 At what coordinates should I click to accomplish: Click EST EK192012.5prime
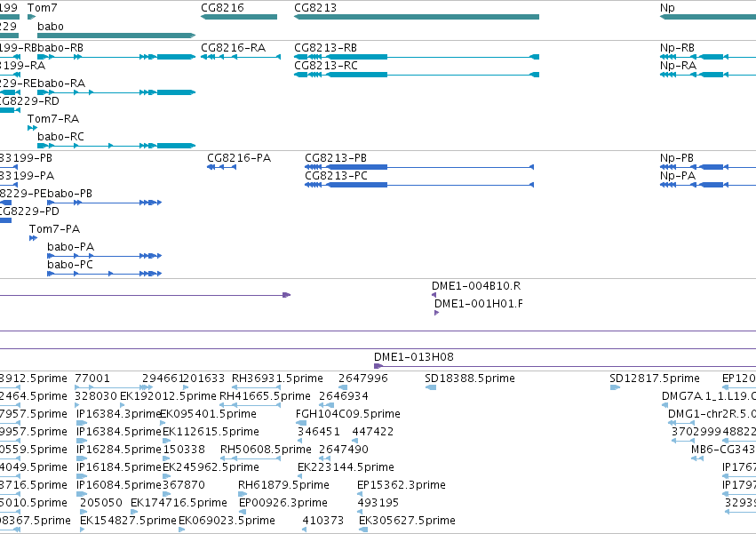click(122, 405)
